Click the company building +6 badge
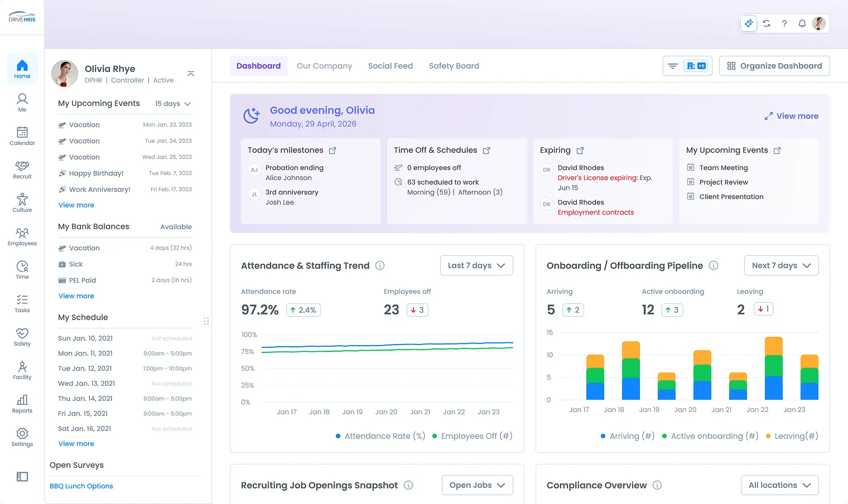This screenshot has width=848, height=504. click(x=696, y=66)
